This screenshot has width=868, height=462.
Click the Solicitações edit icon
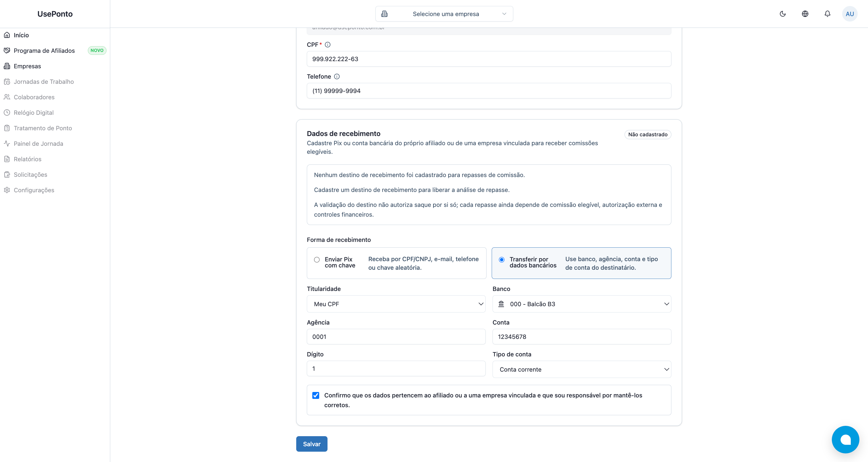click(x=7, y=174)
